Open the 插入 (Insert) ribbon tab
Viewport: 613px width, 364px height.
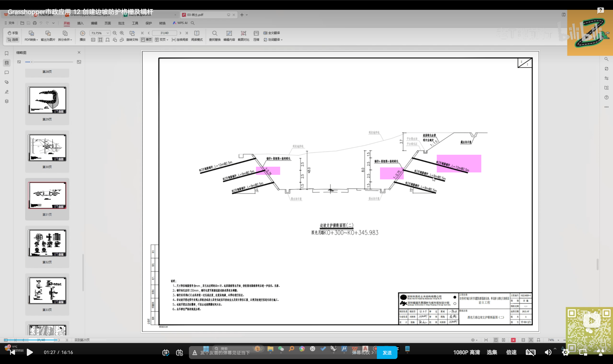[80, 23]
